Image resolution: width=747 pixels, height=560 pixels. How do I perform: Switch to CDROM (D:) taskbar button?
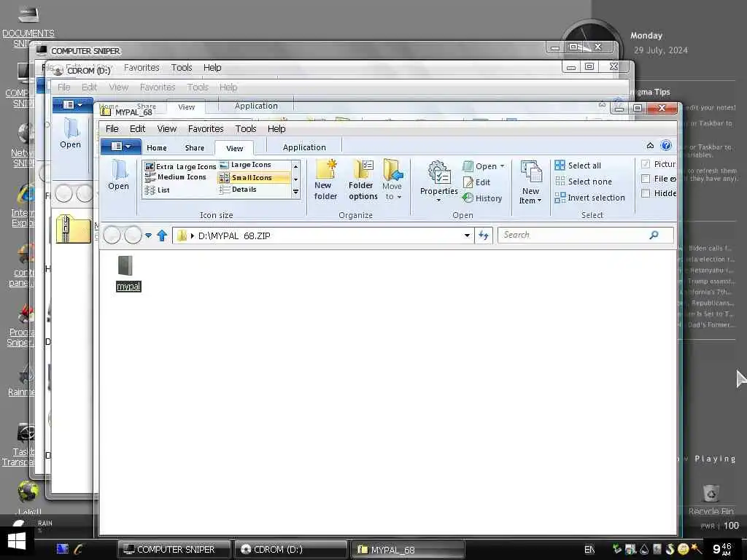[x=290, y=549]
